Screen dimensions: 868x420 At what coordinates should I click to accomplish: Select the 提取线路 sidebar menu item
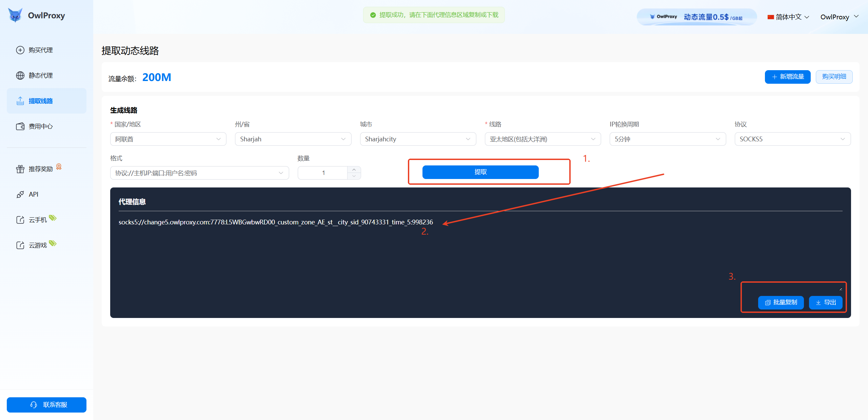(x=41, y=101)
